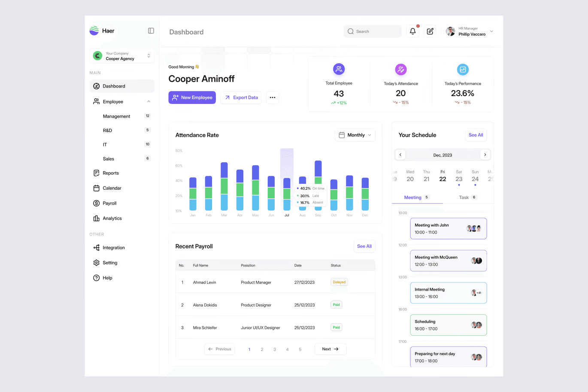Screen dimensions: 588x392
Task: Go to next month in schedule
Action: click(x=485, y=155)
